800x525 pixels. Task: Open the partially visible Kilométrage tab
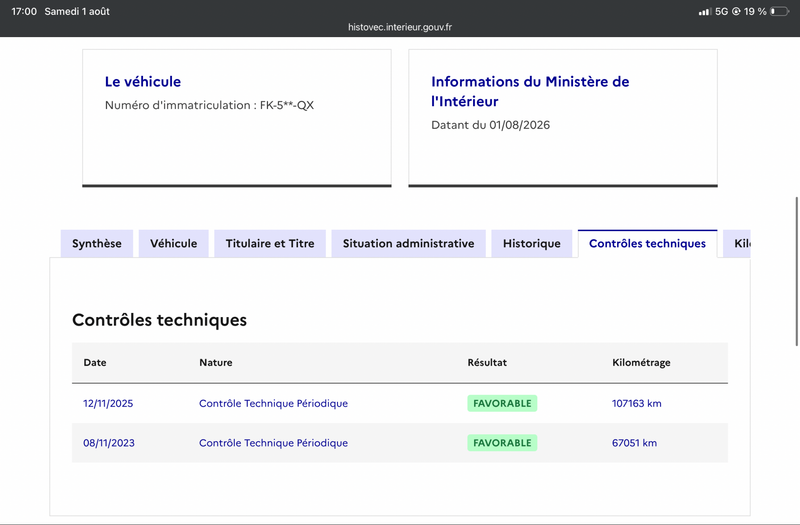[737, 244]
